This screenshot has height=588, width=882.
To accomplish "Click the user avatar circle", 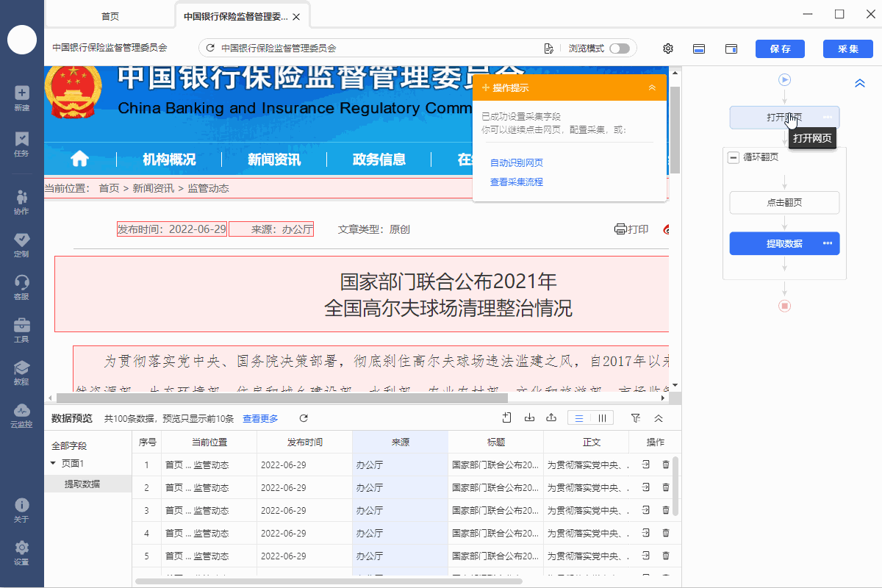I will point(22,39).
